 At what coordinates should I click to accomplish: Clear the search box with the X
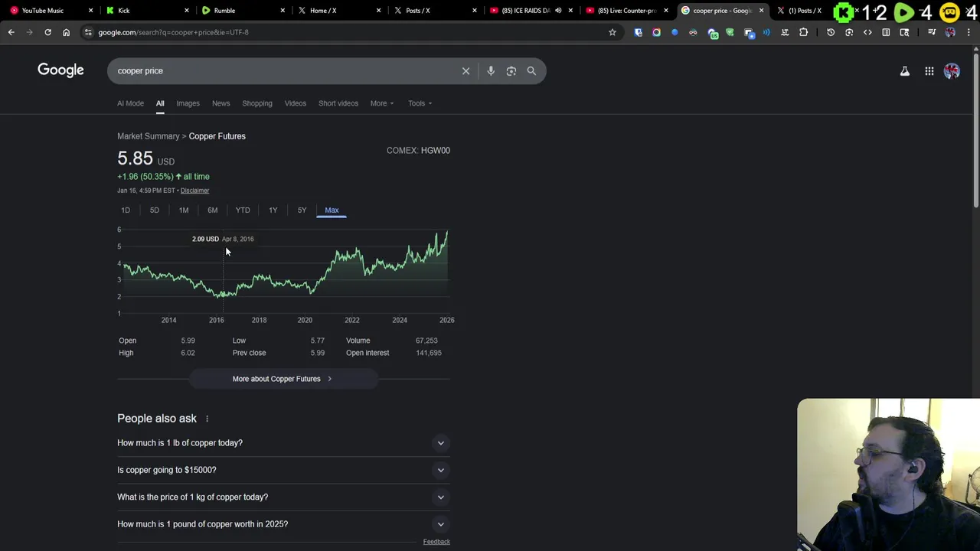(x=465, y=71)
